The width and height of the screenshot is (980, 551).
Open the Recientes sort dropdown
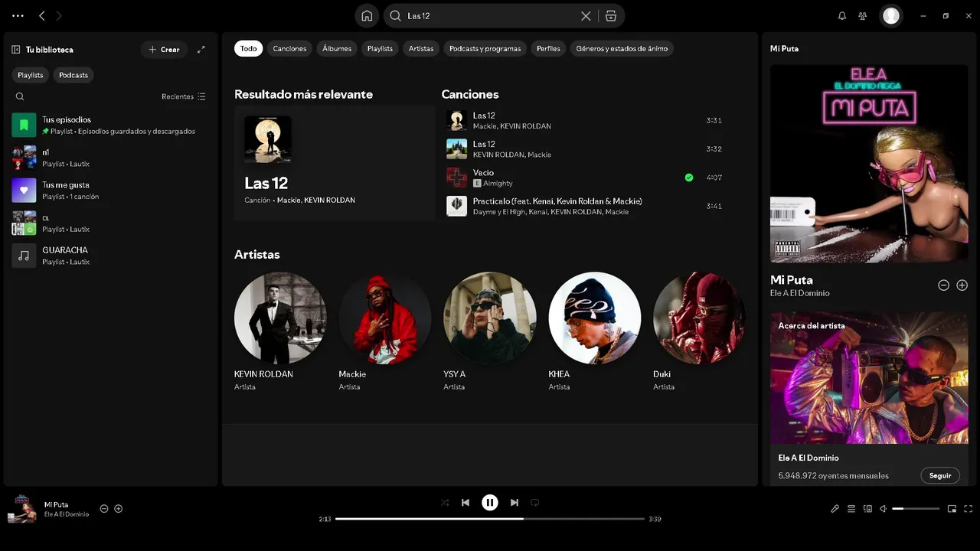click(184, 96)
